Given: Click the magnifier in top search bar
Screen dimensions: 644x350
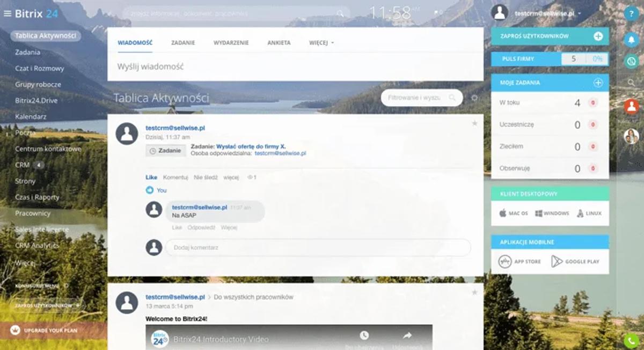Looking at the screenshot, I should point(340,13).
